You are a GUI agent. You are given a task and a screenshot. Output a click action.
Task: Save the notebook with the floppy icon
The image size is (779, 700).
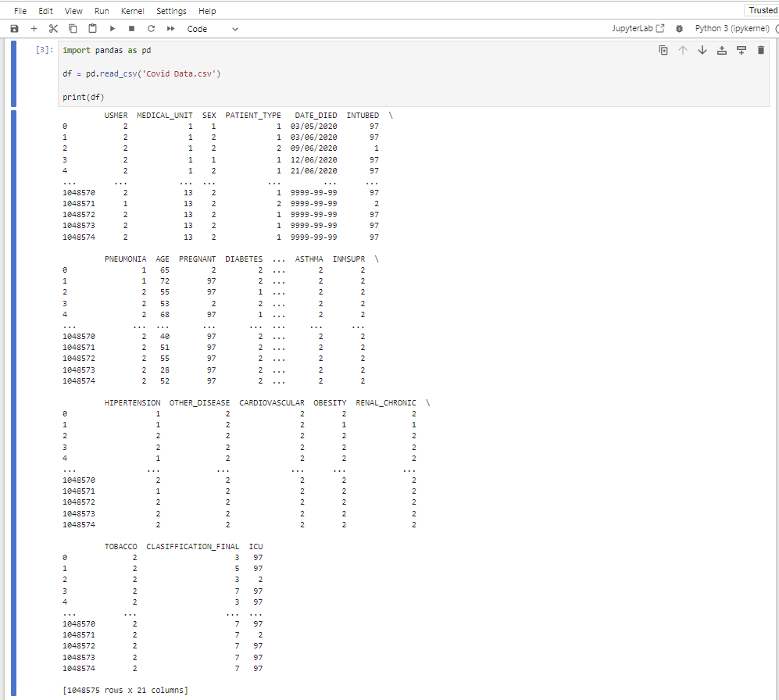click(14, 29)
